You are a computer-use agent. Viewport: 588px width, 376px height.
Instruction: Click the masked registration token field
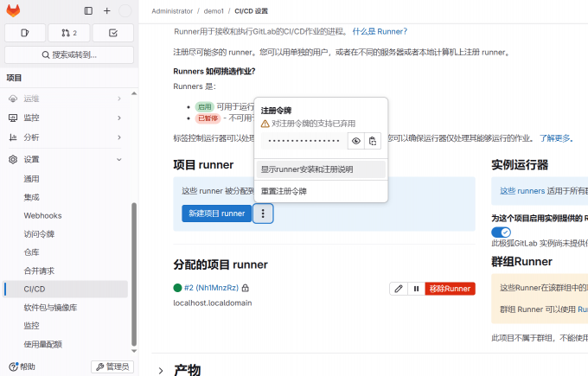pyautogui.click(x=304, y=141)
